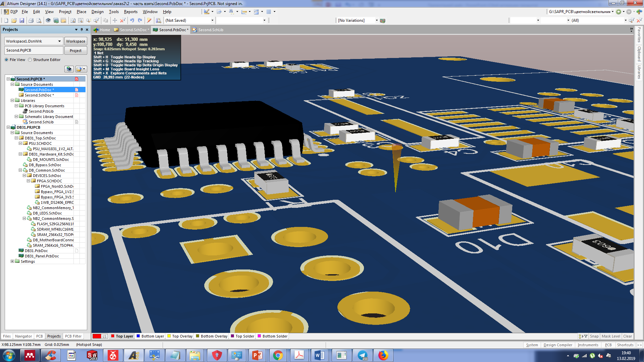Expand the Settings folder in tree
Screen dimensions: 644x362
(x=12, y=261)
